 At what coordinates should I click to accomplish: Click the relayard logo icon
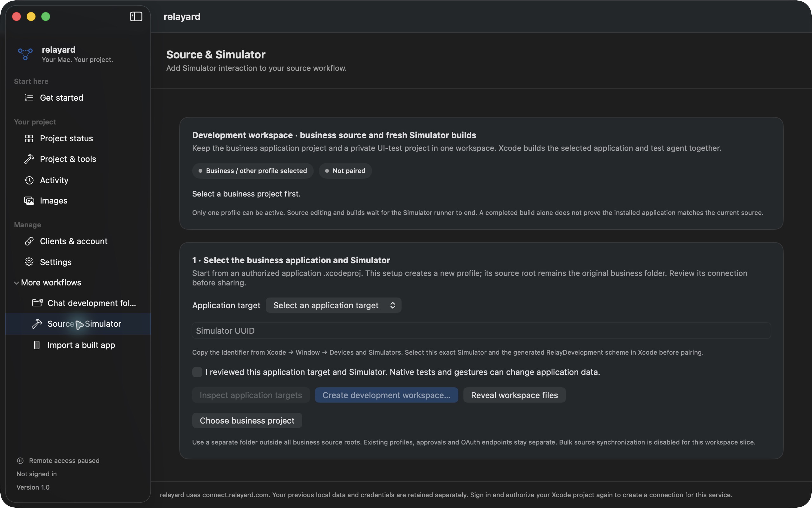(25, 54)
